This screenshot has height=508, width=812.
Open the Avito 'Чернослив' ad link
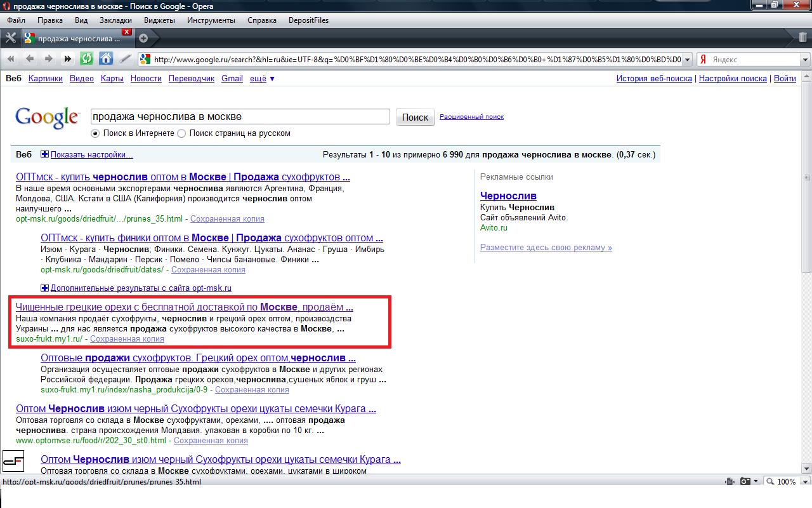508,196
